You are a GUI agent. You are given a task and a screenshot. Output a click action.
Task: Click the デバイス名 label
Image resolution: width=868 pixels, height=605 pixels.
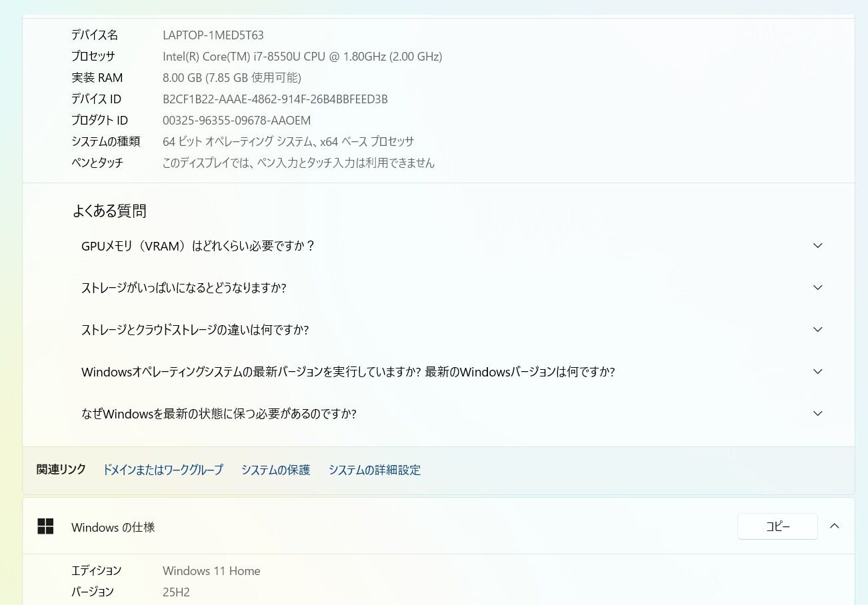click(95, 35)
